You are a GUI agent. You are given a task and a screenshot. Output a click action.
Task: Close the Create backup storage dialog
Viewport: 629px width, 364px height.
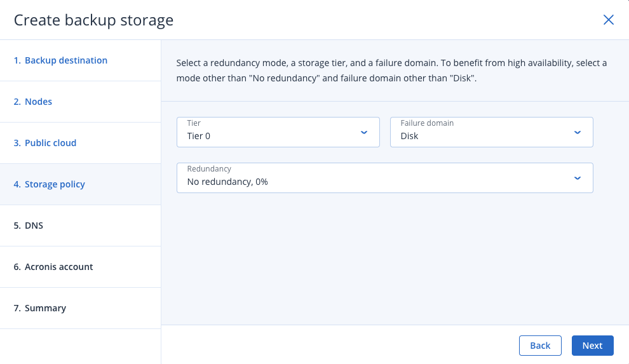(609, 20)
